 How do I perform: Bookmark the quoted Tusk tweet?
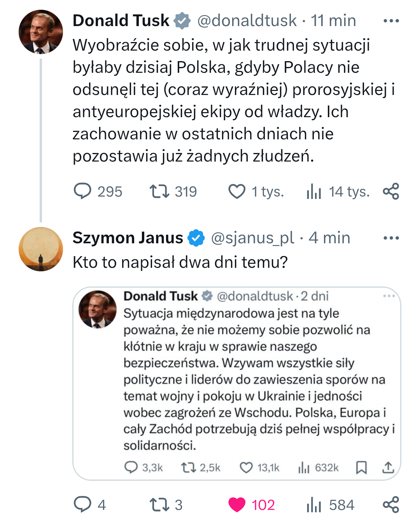coord(361,468)
